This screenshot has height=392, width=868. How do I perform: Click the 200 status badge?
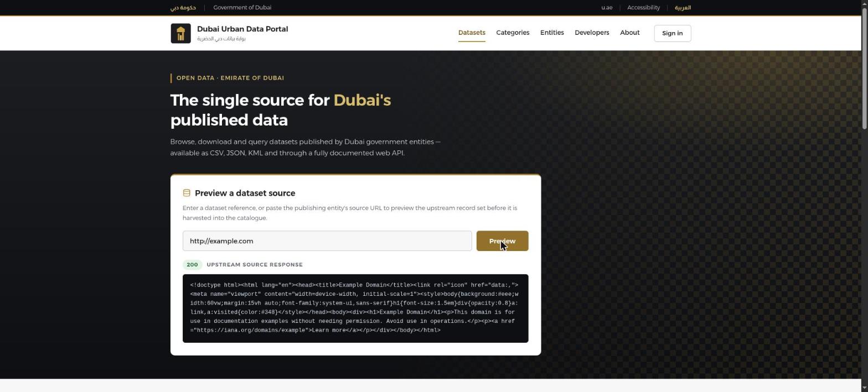click(x=192, y=265)
